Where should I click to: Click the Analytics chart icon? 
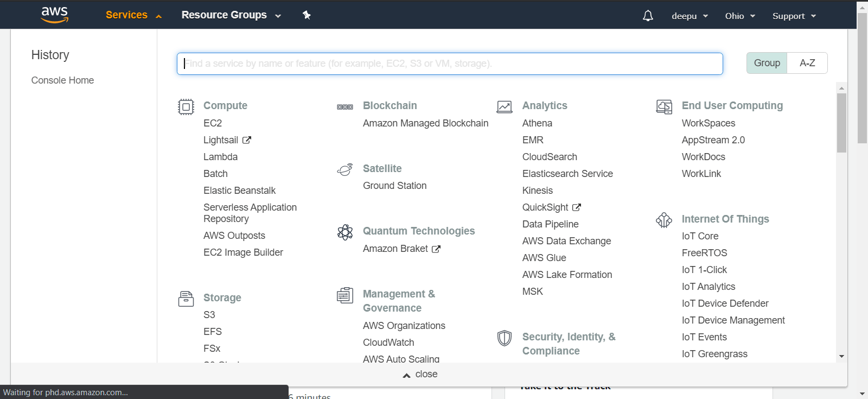[x=505, y=107]
